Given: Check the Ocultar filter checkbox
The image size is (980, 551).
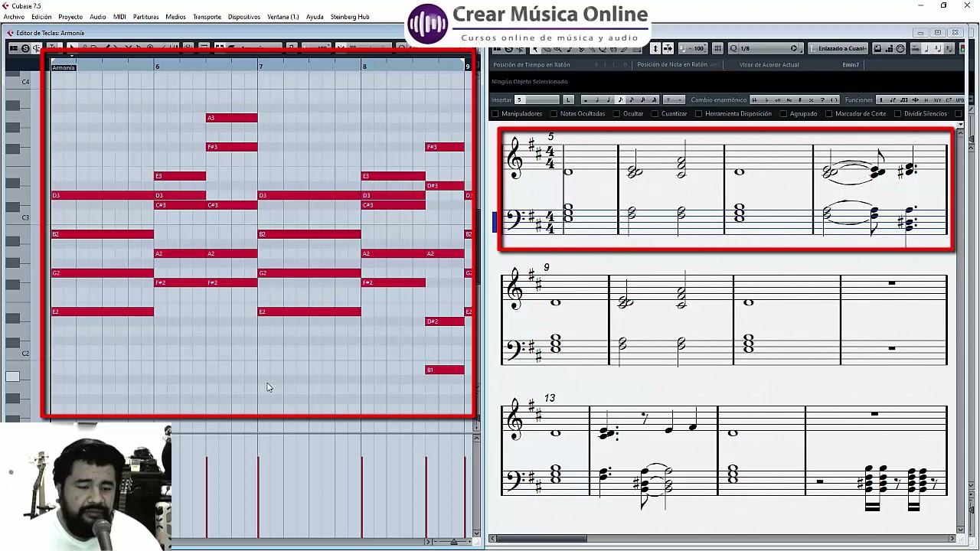Looking at the screenshot, I should point(616,113).
